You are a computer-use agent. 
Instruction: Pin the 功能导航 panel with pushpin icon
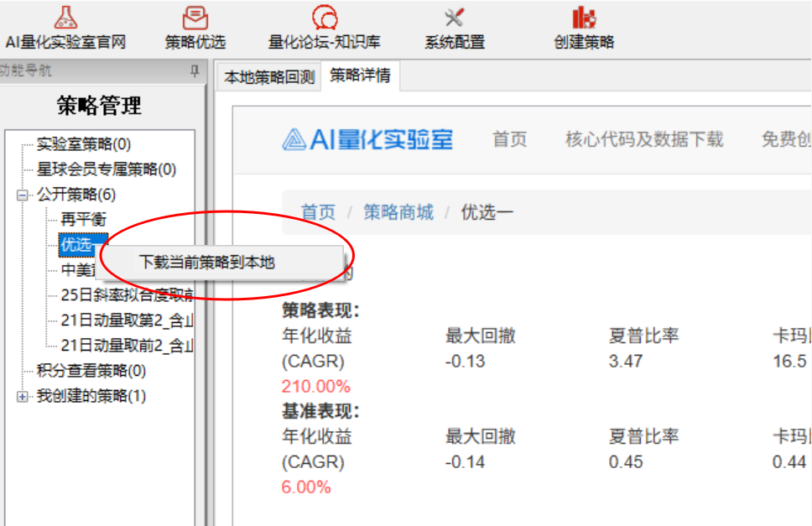tap(195, 70)
